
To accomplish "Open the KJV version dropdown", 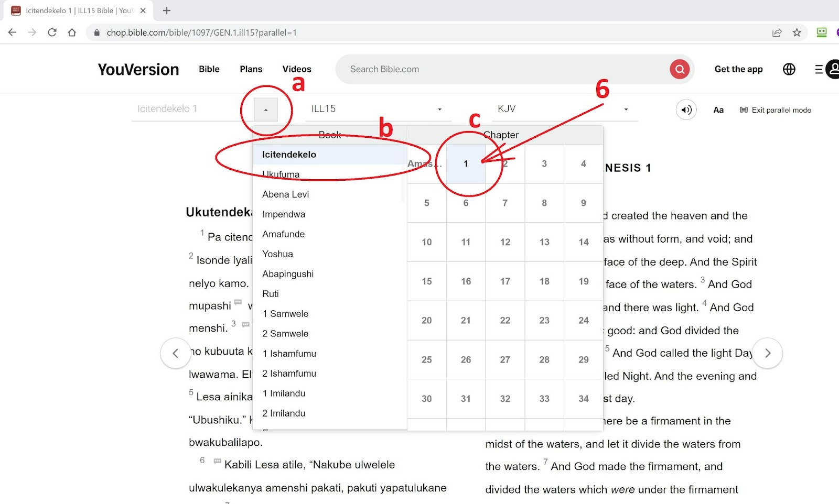I will click(565, 109).
